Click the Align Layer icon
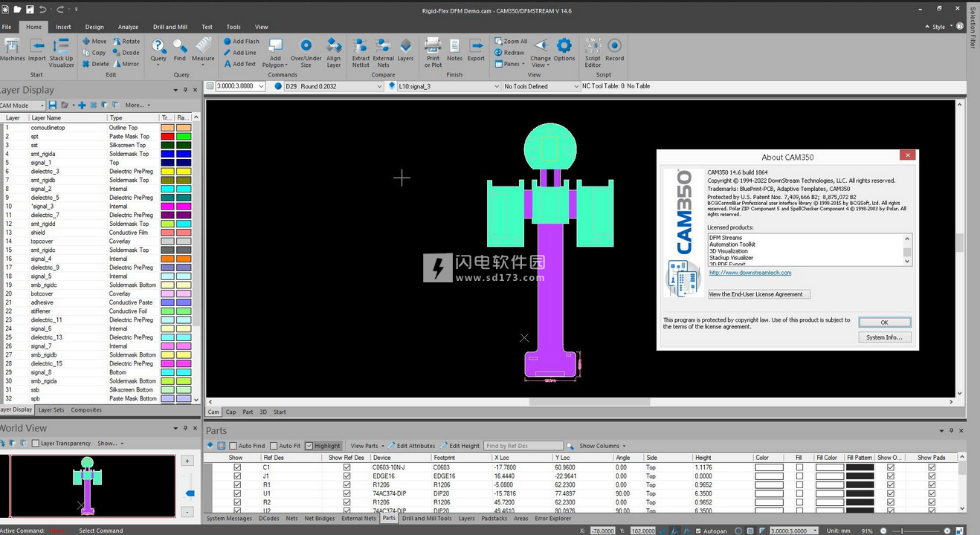980x535 pixels. click(x=334, y=53)
